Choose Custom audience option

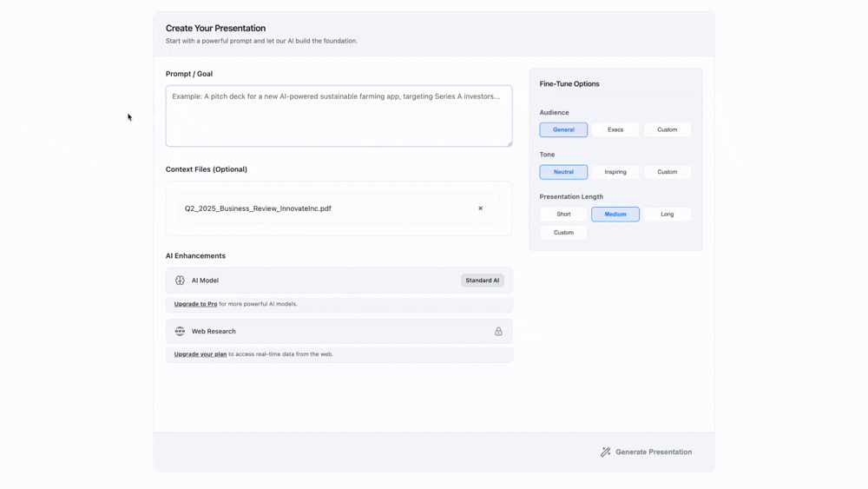click(667, 129)
